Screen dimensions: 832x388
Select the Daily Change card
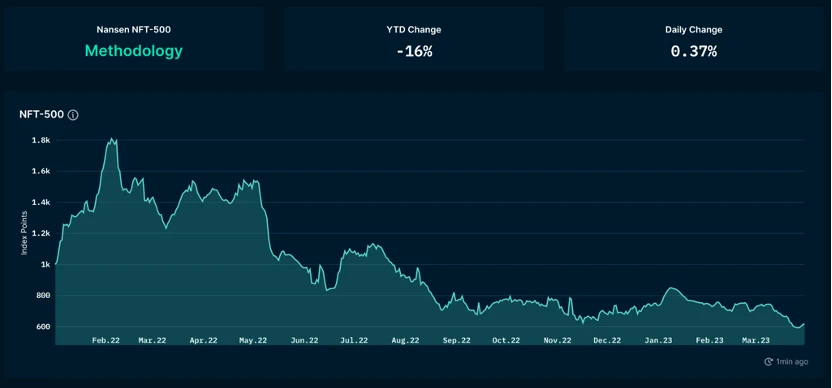(694, 39)
